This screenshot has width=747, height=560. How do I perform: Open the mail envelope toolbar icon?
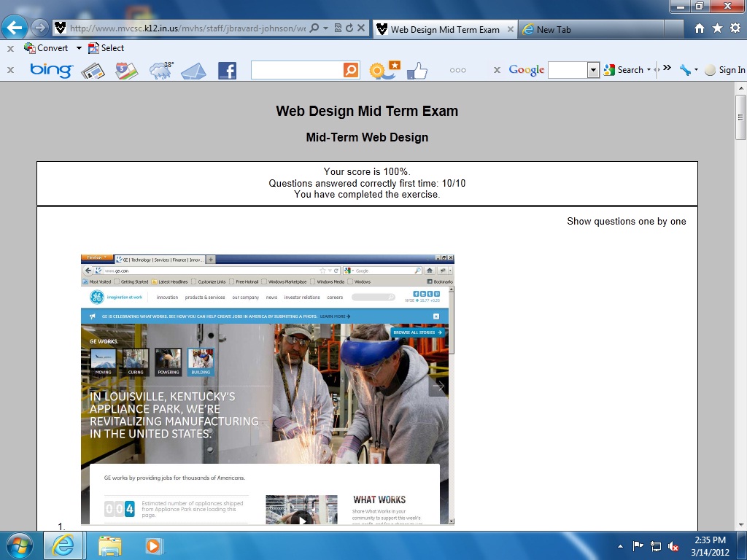point(193,71)
